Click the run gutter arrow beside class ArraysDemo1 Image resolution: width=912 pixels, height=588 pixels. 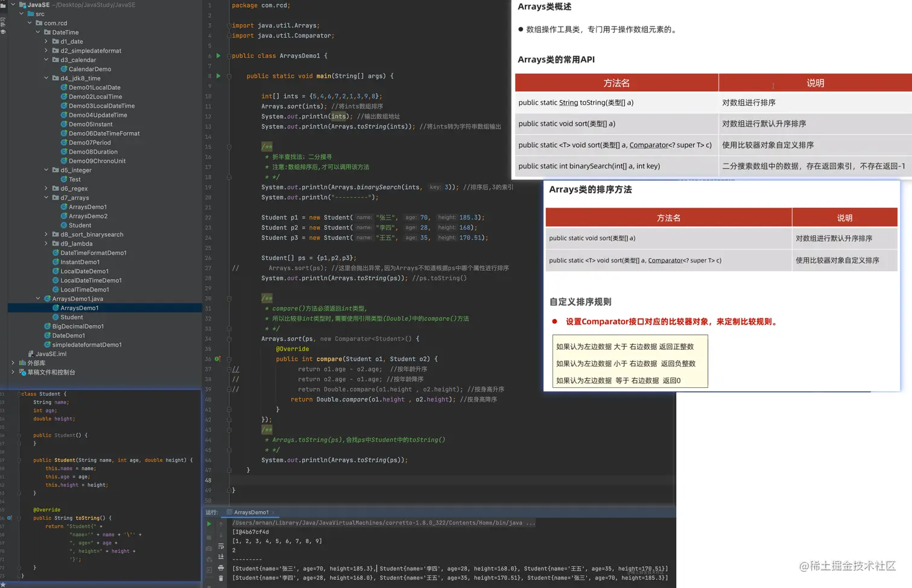click(x=218, y=55)
